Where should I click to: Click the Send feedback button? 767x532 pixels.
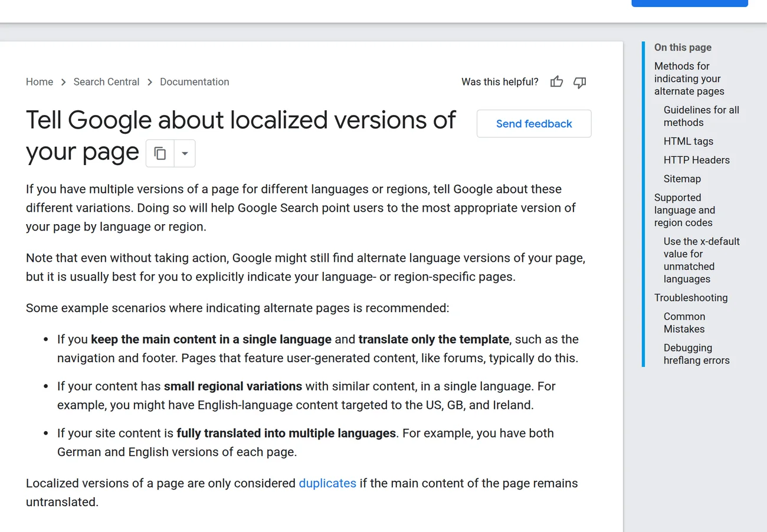[x=534, y=123]
